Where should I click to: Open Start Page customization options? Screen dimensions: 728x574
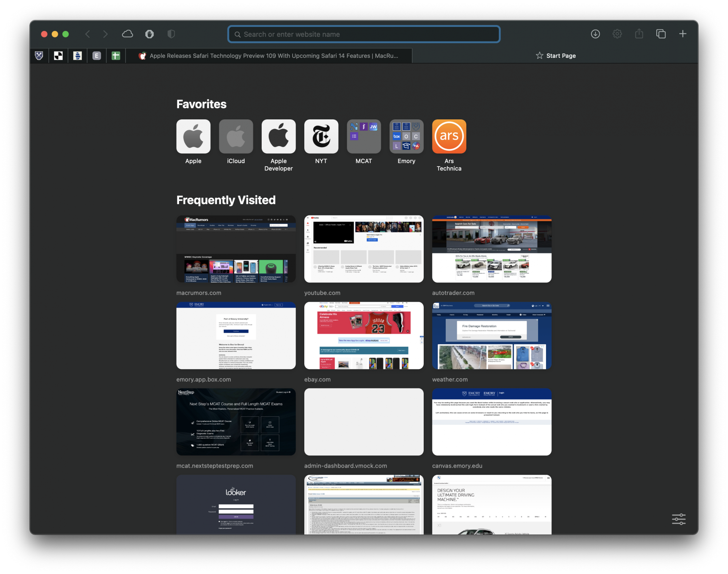[x=678, y=519]
